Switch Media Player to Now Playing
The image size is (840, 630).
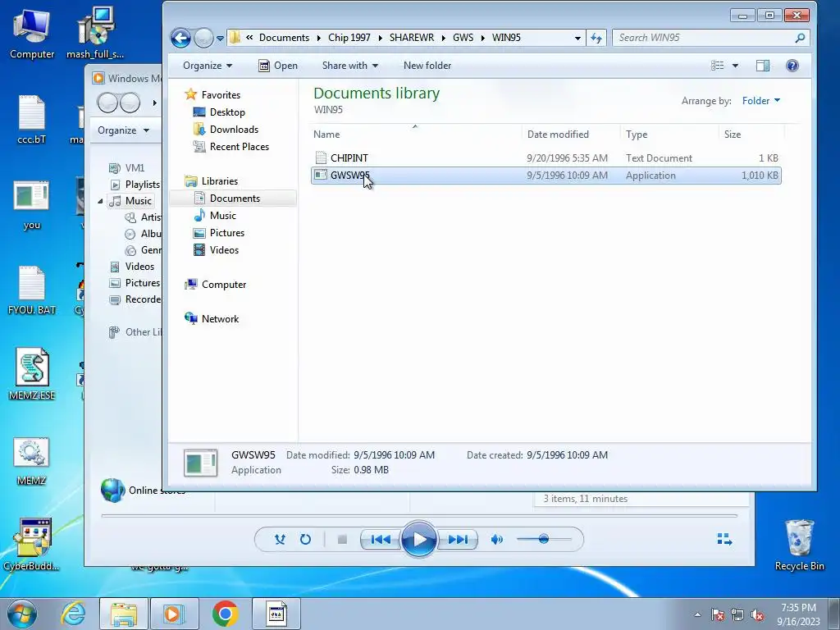coord(724,539)
